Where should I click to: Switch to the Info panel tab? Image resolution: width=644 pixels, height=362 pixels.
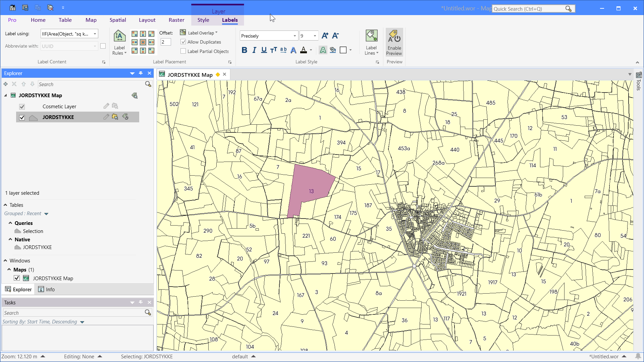point(46,289)
